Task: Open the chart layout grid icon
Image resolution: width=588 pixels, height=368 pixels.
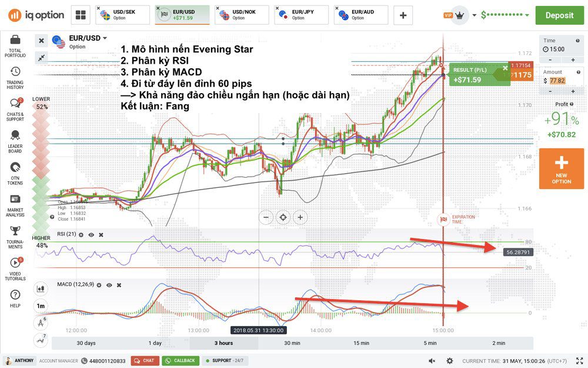Action: click(81, 15)
